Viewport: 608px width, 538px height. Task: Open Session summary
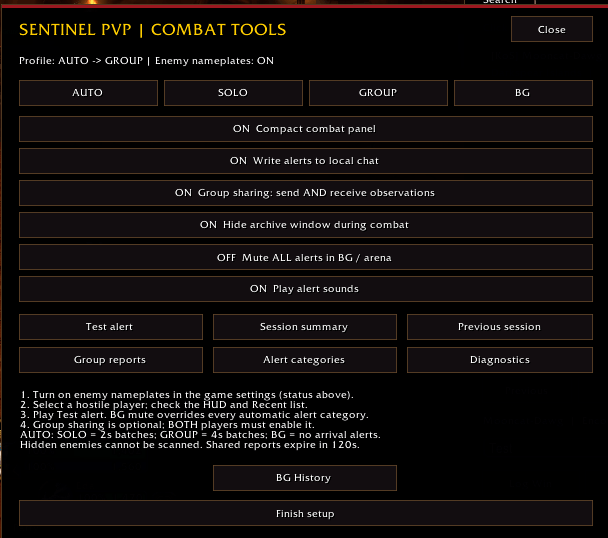point(305,327)
